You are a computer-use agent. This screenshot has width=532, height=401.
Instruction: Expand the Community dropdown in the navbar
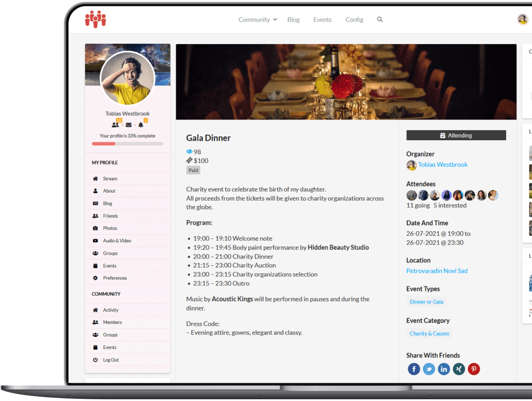click(257, 20)
